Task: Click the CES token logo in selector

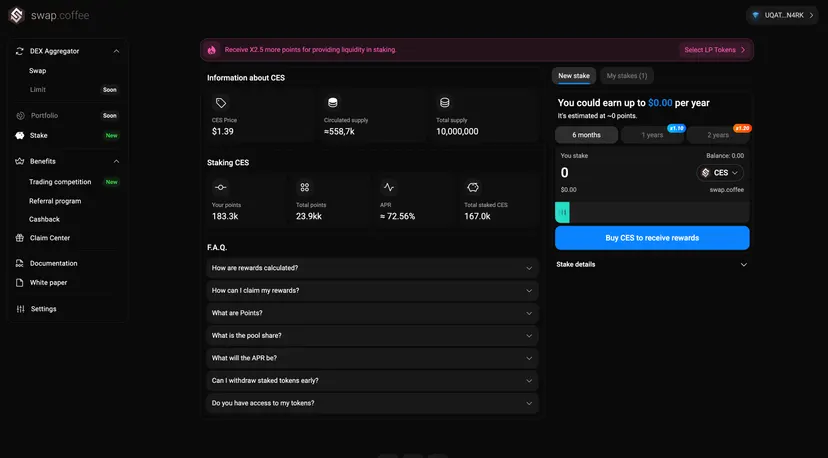Action: point(705,173)
